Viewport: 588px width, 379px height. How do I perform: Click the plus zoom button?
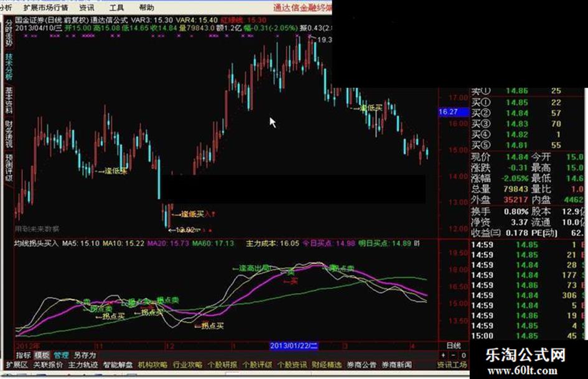(443, 355)
